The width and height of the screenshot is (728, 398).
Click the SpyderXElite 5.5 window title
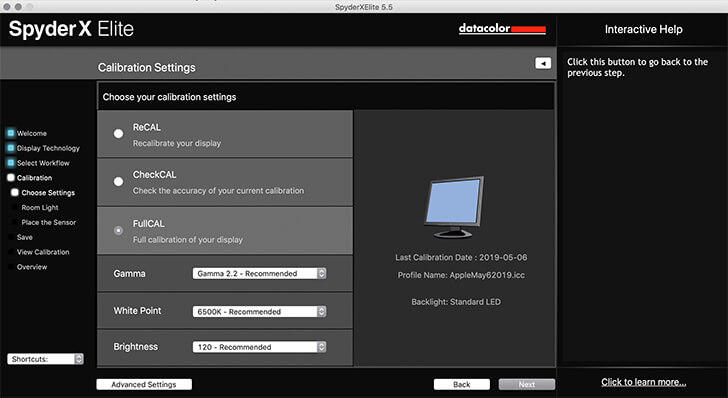pos(364,7)
